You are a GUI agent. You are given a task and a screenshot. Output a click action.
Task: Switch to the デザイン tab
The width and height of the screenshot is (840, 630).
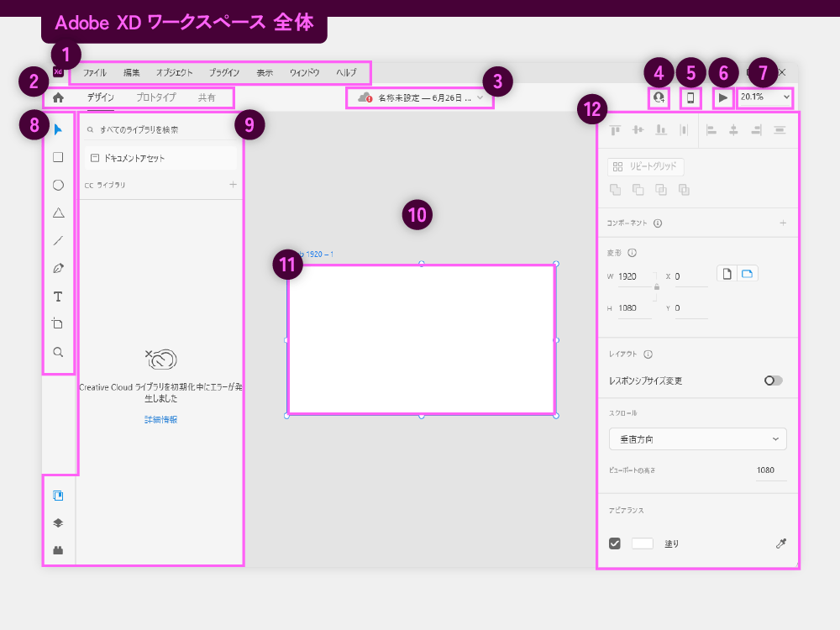[x=101, y=97]
